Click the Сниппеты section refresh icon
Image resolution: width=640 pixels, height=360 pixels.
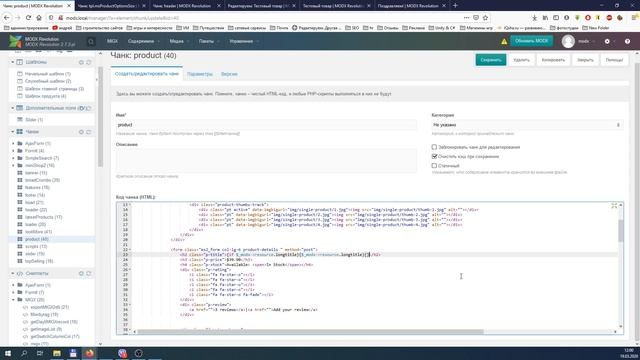pos(89,273)
